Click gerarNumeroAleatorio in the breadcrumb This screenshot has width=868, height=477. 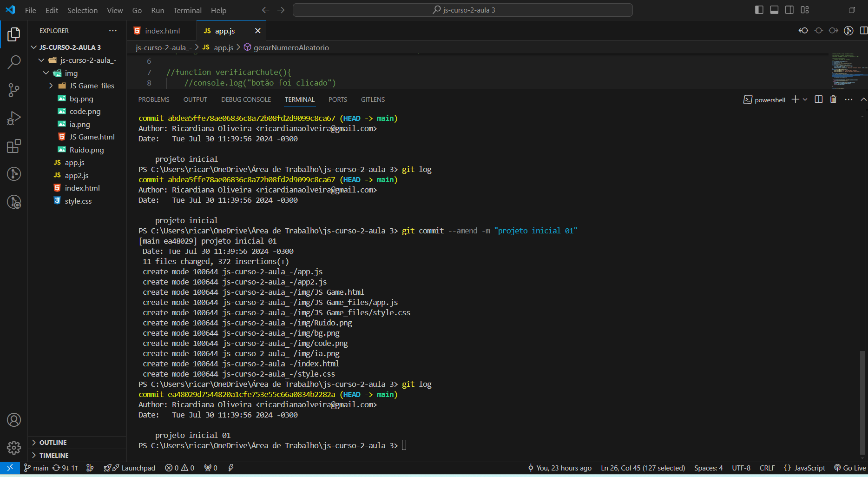pos(286,47)
